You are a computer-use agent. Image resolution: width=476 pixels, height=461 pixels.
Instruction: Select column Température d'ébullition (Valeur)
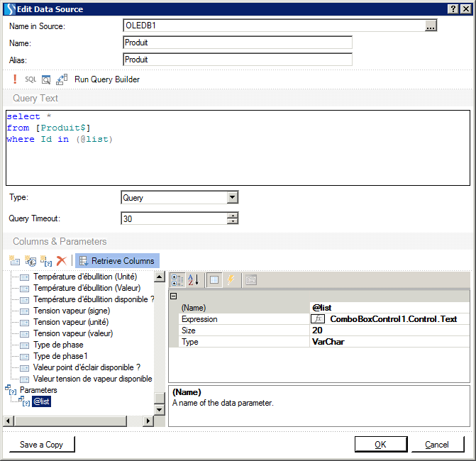[x=87, y=288]
